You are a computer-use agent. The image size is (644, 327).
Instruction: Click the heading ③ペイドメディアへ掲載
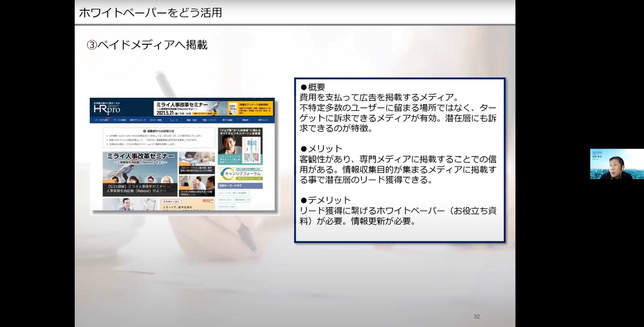(x=147, y=45)
